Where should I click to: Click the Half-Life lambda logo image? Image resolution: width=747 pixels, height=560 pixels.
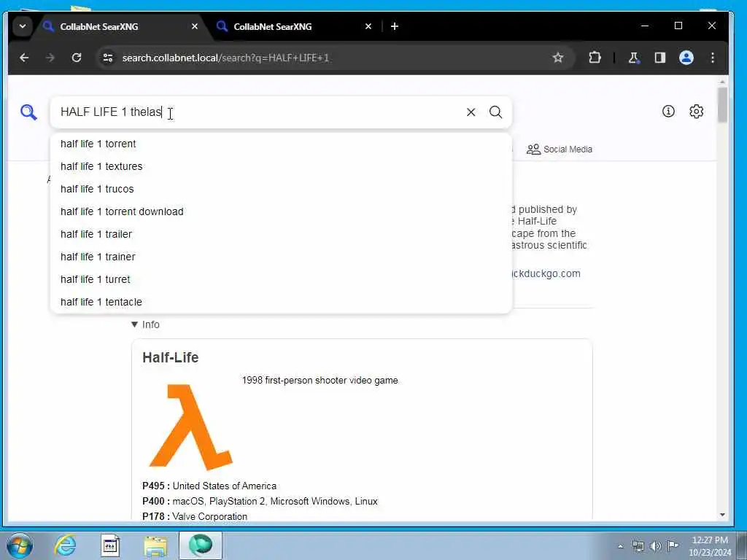191,426
